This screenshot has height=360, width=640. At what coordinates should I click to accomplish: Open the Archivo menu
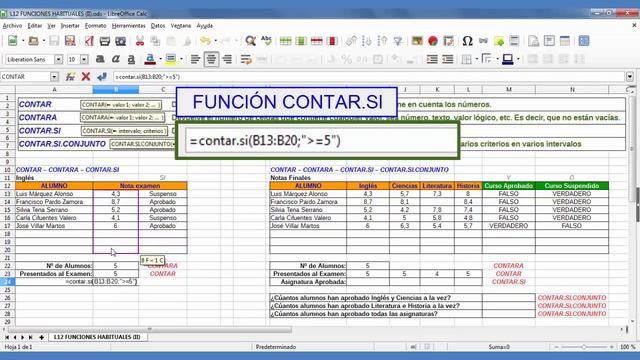coord(12,26)
